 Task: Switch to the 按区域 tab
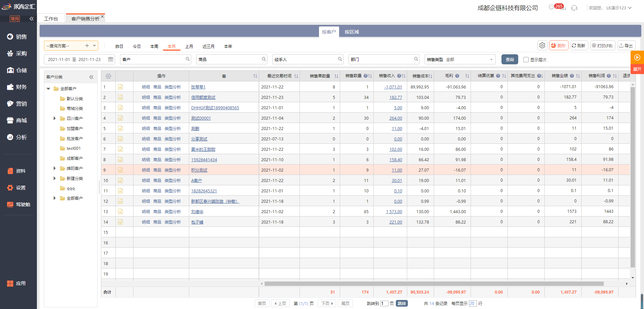point(352,32)
